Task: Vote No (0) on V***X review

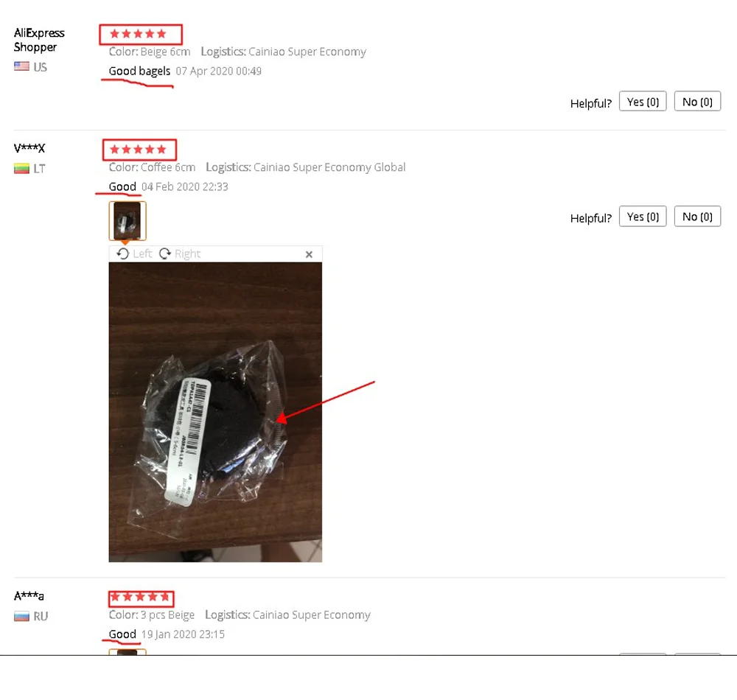Action: click(x=697, y=217)
